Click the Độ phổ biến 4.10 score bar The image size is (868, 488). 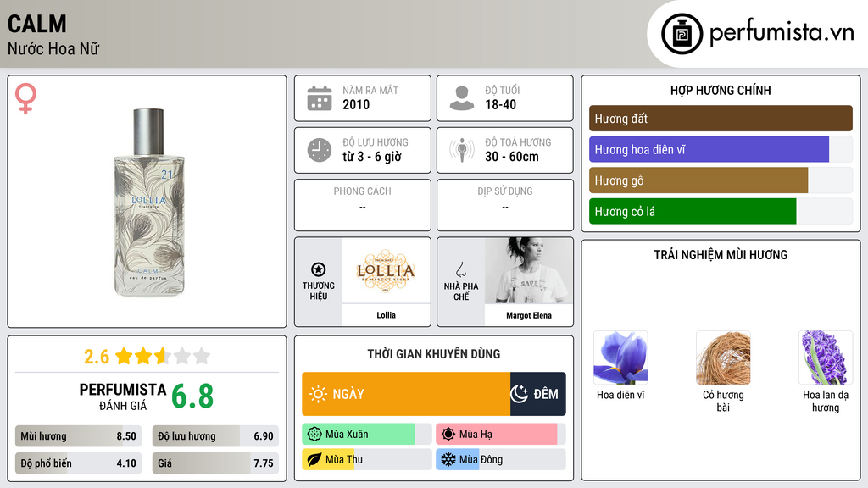pyautogui.click(x=79, y=463)
